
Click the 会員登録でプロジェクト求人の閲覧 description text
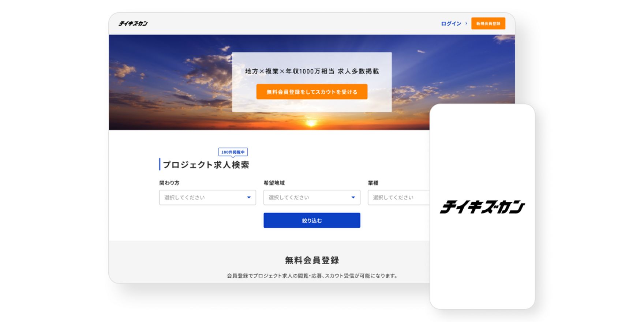click(x=312, y=276)
